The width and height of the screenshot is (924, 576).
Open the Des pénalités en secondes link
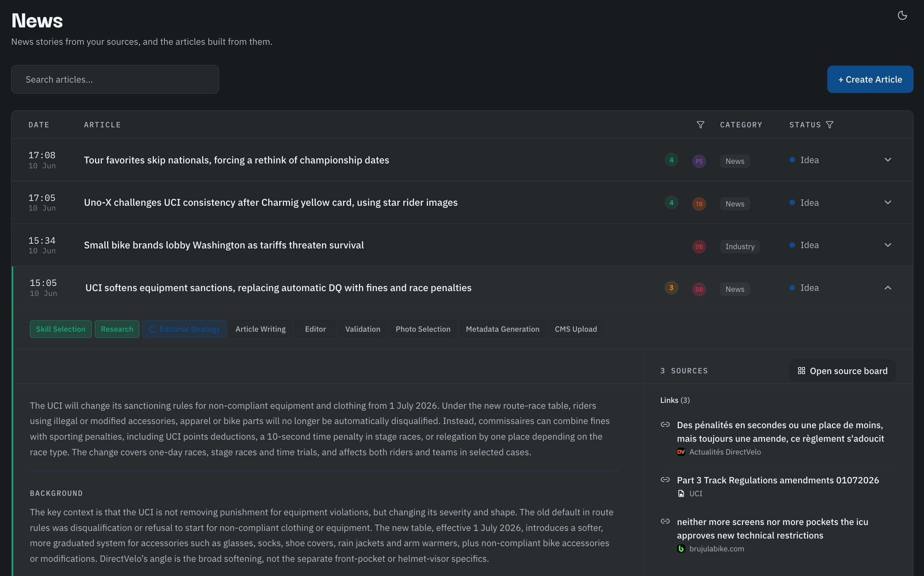[780, 432]
